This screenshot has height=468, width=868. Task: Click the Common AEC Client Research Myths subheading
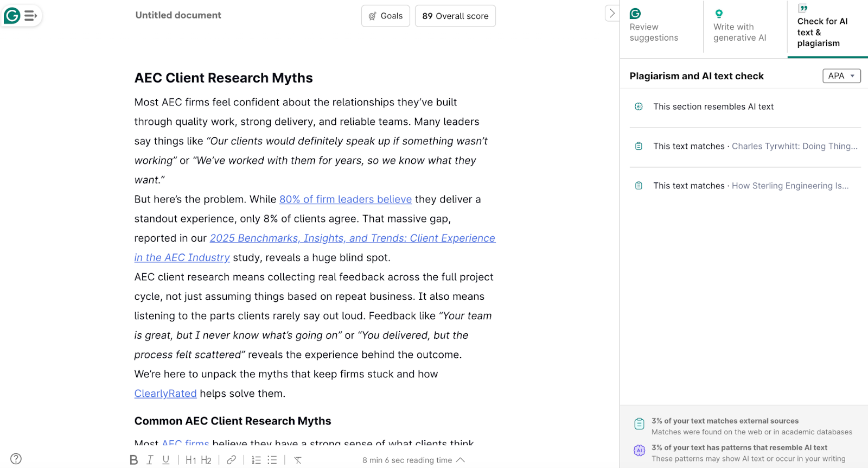pos(233,421)
